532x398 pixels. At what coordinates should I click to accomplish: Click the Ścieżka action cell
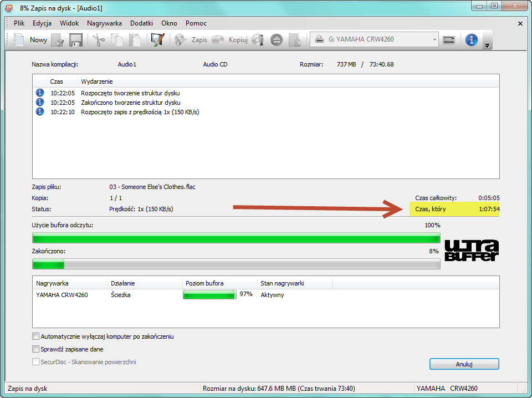tap(120, 295)
